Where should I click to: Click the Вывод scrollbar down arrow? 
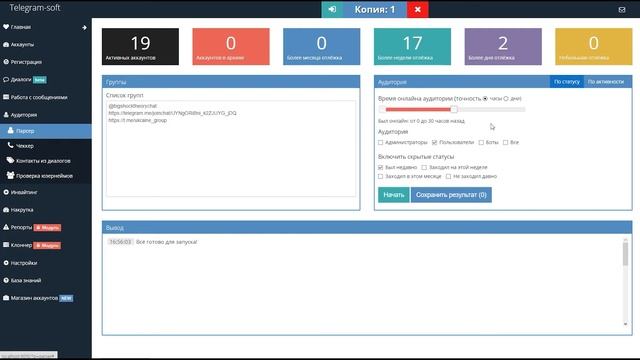[x=625, y=324]
